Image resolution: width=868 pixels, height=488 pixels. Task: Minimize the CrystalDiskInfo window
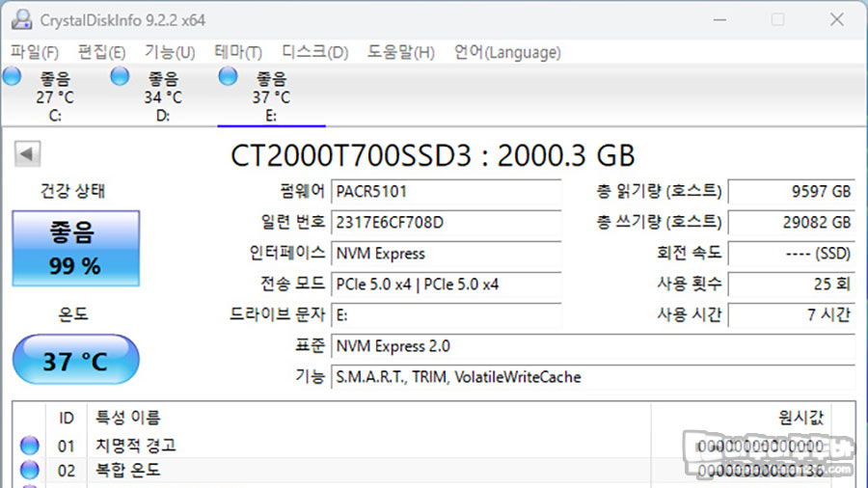click(719, 20)
